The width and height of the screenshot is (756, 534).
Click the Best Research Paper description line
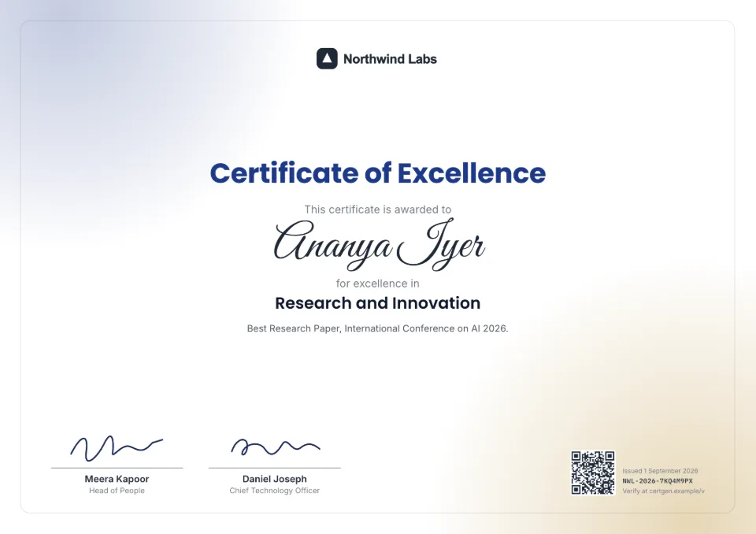pos(377,328)
